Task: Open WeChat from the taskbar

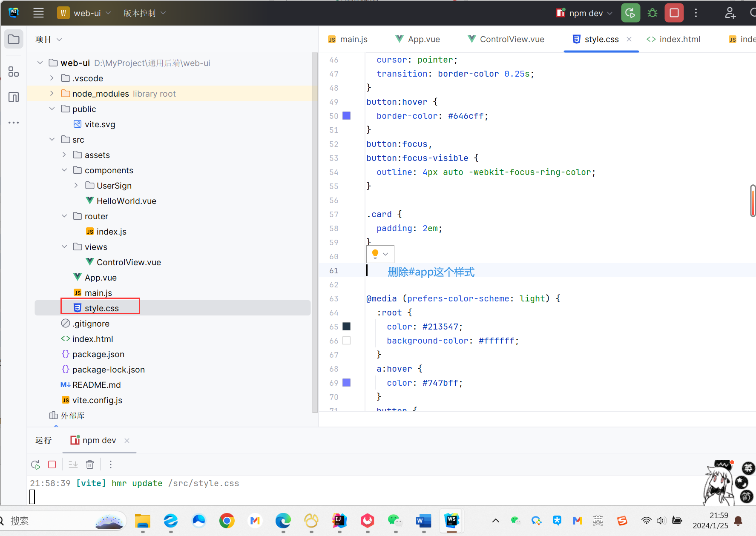Action: click(395, 521)
